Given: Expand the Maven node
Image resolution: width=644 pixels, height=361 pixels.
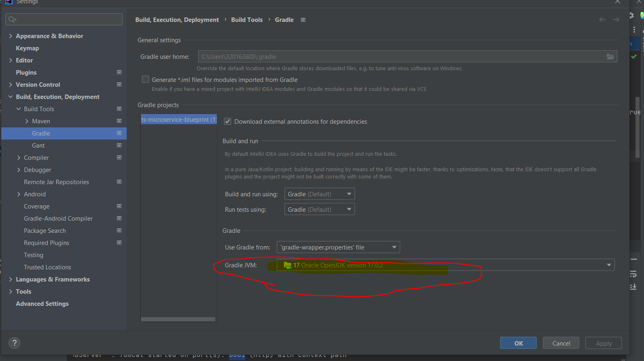Looking at the screenshot, I should [x=27, y=121].
